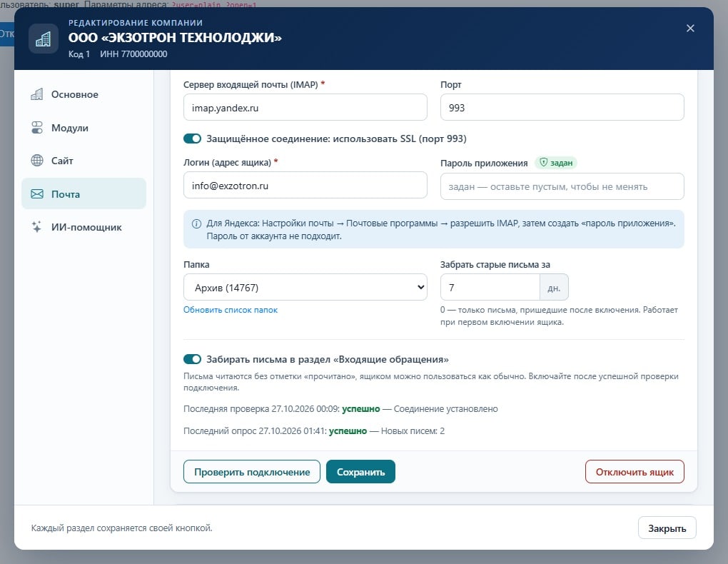Screen dimensions: 728x564
Task: Click the ИНН 7700000000 text in header
Action: point(133,54)
